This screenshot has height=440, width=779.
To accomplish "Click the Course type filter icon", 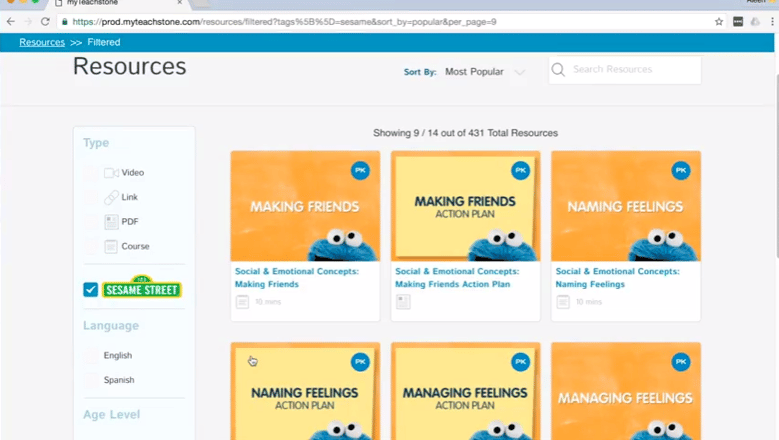I will tap(111, 246).
